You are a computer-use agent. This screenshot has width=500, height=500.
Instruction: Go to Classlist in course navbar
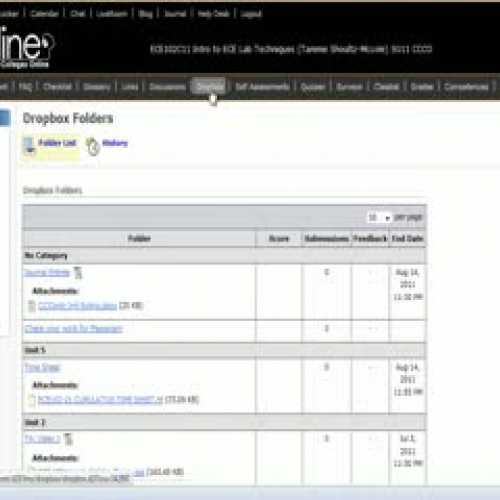click(x=386, y=87)
